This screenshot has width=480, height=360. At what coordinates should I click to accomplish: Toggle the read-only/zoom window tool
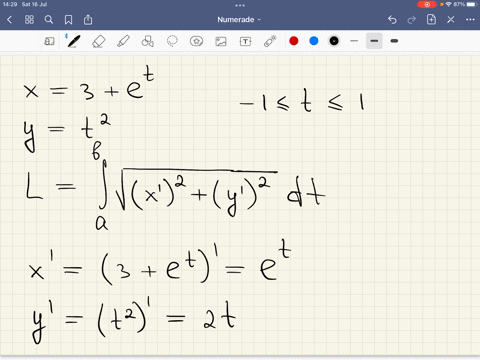(49, 41)
